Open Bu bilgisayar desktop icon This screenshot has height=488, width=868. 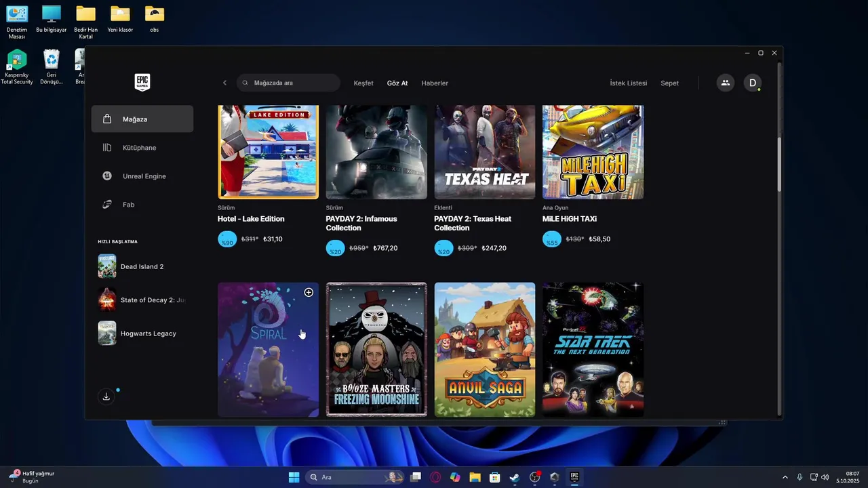(x=51, y=19)
